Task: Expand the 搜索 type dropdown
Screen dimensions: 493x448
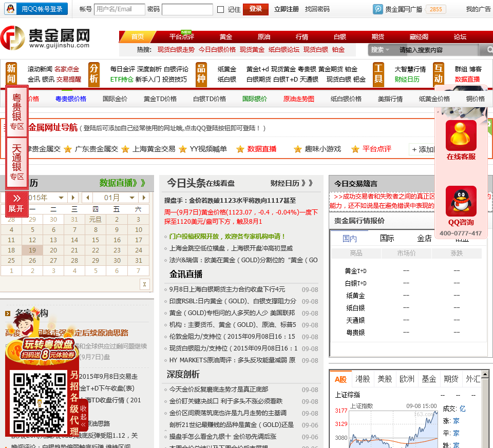Action: [381, 50]
